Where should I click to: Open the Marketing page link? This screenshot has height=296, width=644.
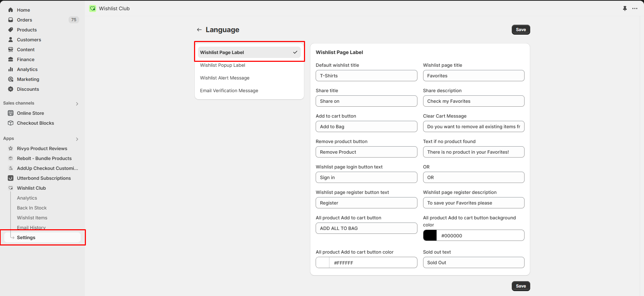(28, 79)
